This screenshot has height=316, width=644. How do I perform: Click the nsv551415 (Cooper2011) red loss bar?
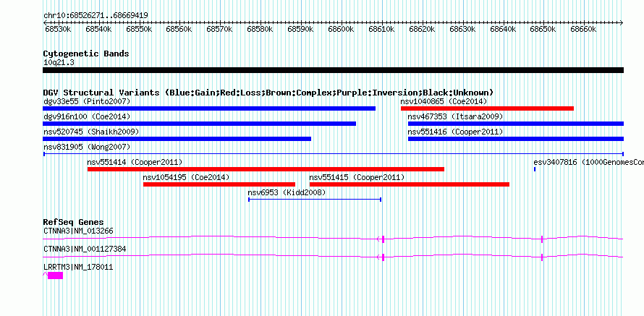pyautogui.click(x=410, y=184)
